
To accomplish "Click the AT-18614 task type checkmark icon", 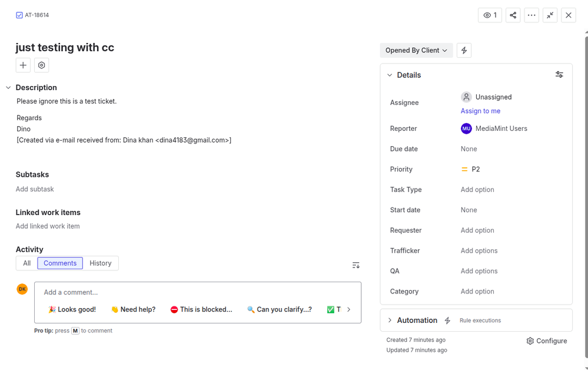I will pyautogui.click(x=19, y=15).
